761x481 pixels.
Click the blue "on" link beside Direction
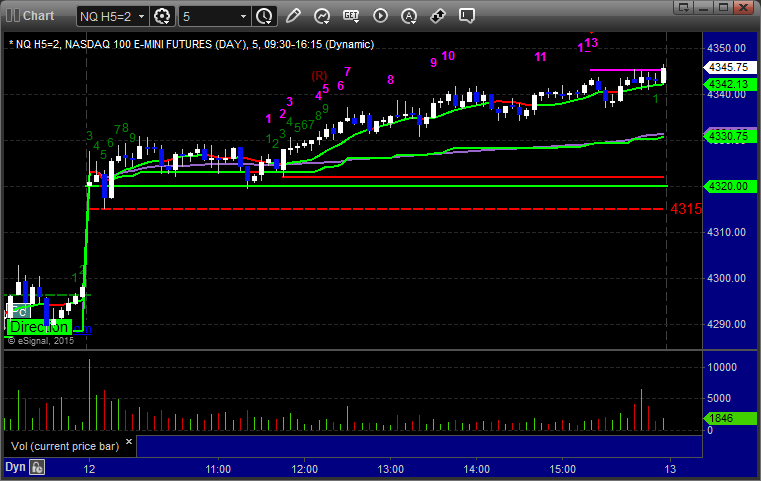coord(82,329)
